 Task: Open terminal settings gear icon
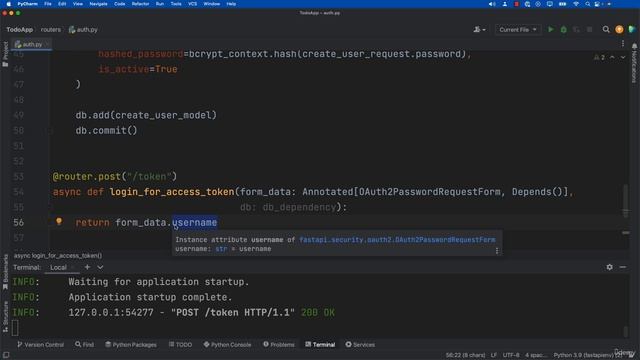coord(609,267)
